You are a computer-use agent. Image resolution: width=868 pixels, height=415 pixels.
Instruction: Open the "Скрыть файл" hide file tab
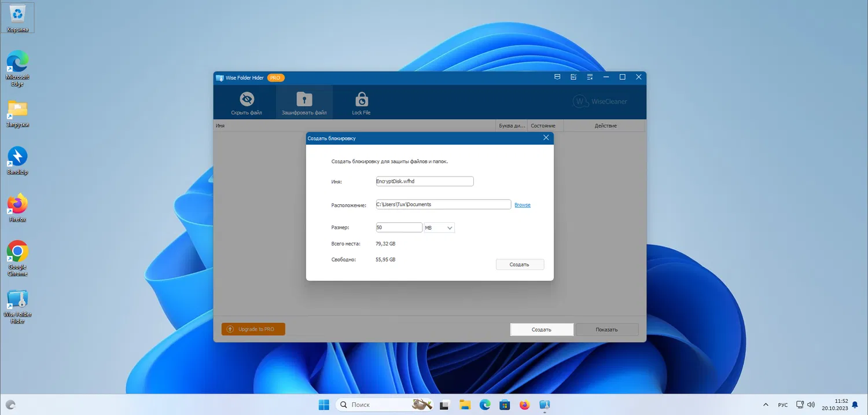[x=245, y=102]
